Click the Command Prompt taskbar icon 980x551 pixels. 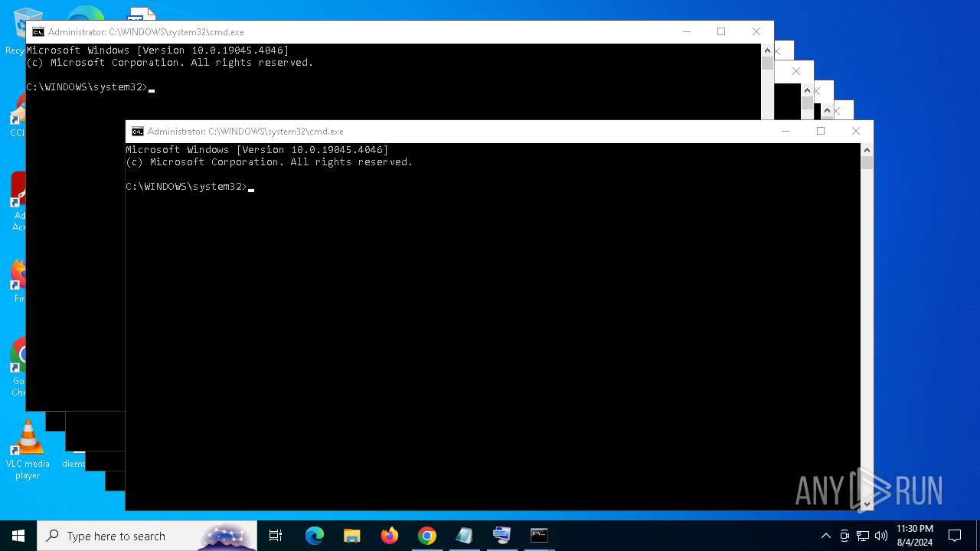[x=540, y=536]
